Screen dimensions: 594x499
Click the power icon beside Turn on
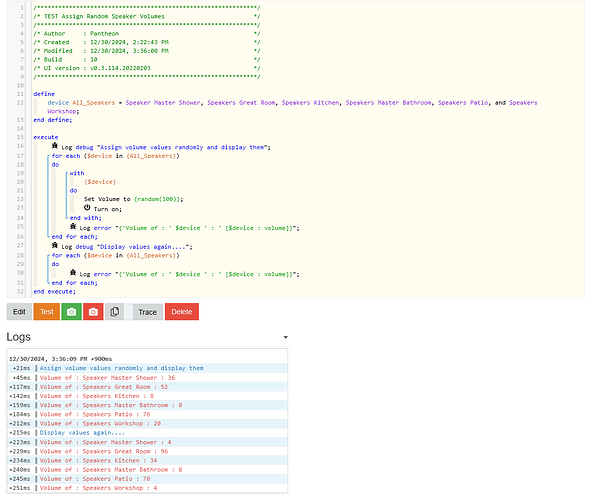(87, 208)
